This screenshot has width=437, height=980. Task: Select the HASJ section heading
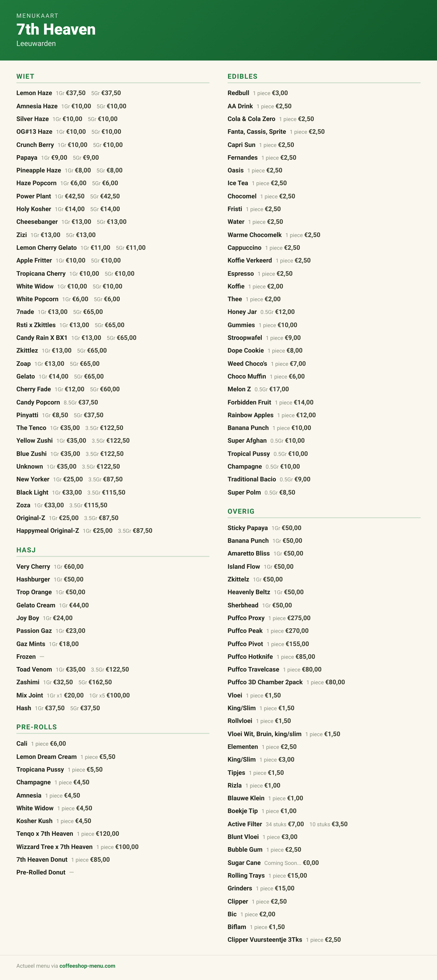pos(26,550)
